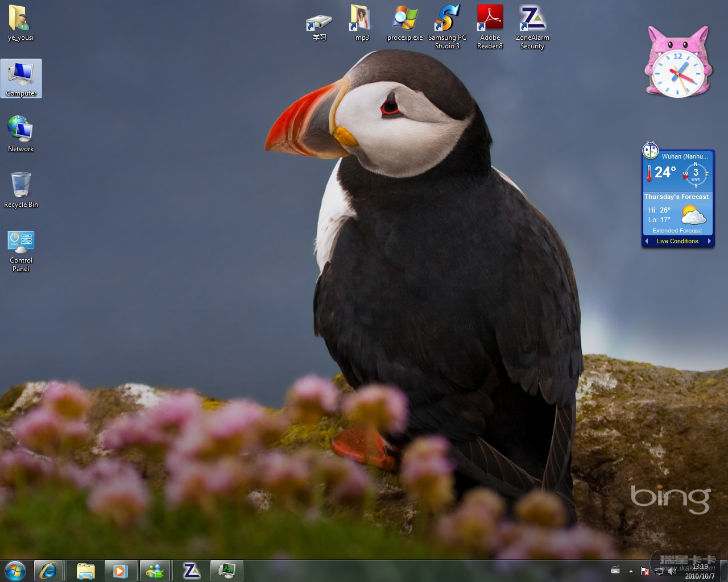This screenshot has height=582, width=728.
Task: Show hidden system tray icons
Action: click(631, 571)
